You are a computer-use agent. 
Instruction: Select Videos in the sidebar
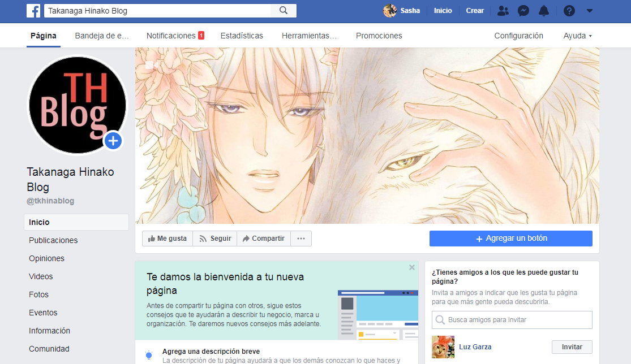click(x=41, y=276)
